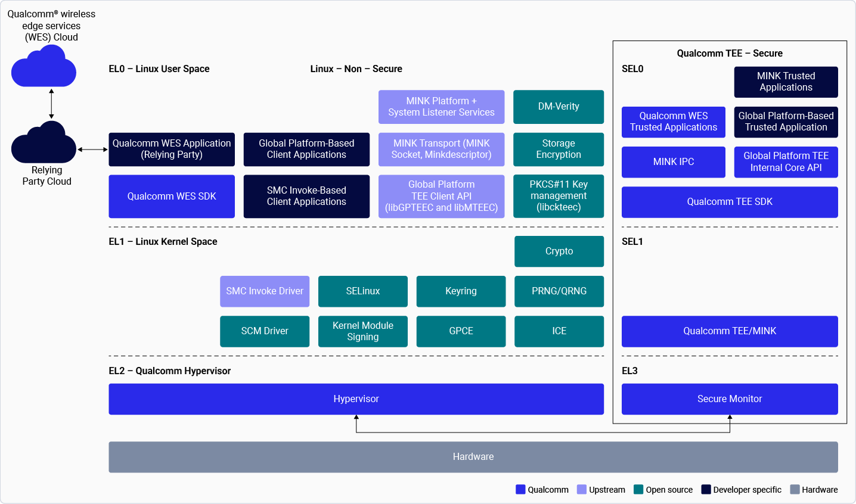Click the 'Relying Party Cloud' caption

click(47, 176)
